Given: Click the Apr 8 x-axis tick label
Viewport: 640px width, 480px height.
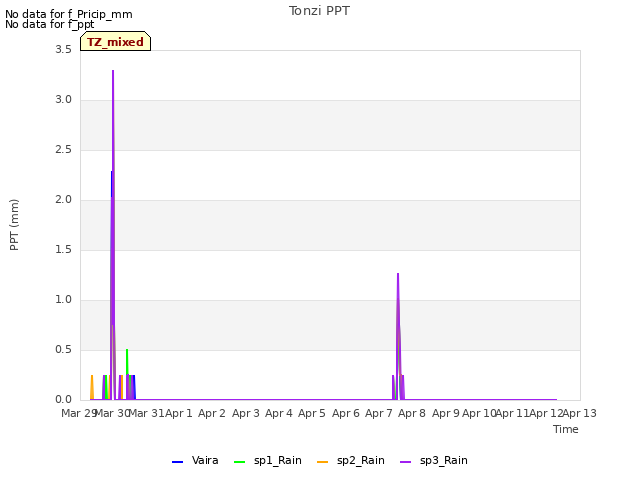Looking at the screenshot, I should pyautogui.click(x=412, y=413).
